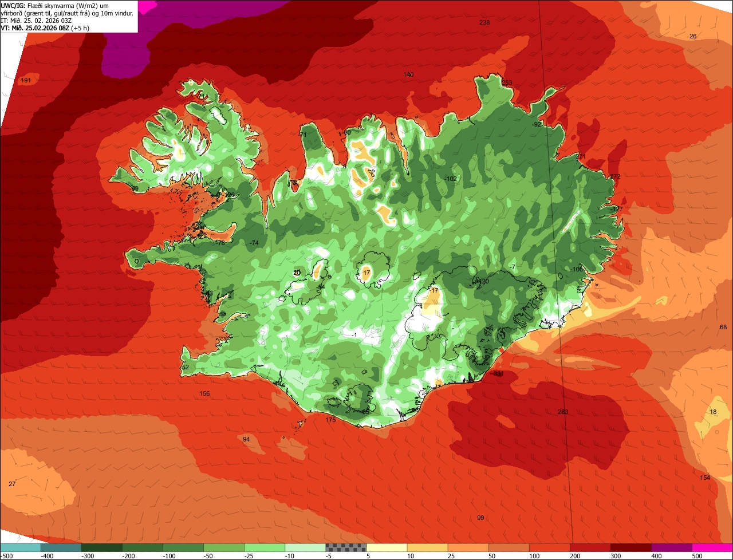Click the subtitle line mentioning '10m vindur'

(x=67, y=13)
